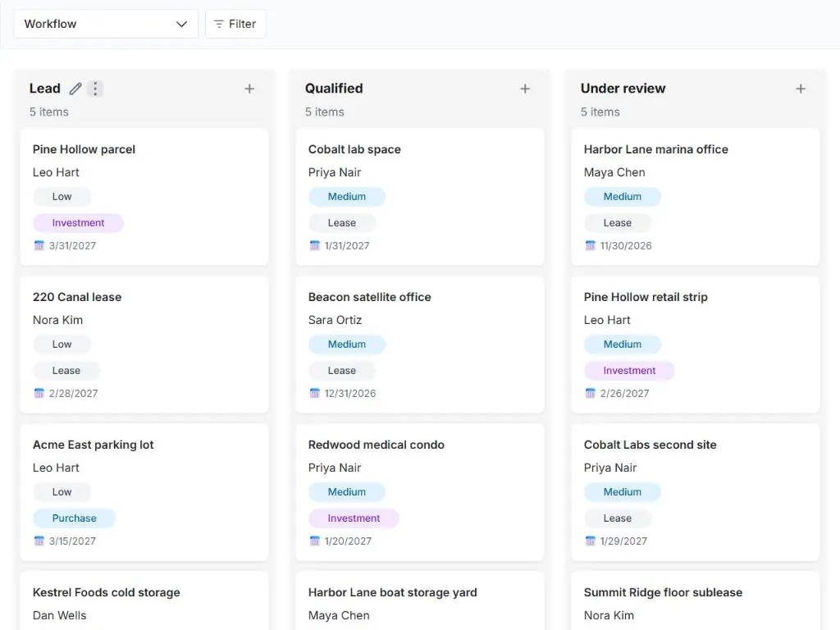The image size is (840, 630).
Task: Edit the Lead column name with pencil icon
Action: click(x=75, y=89)
